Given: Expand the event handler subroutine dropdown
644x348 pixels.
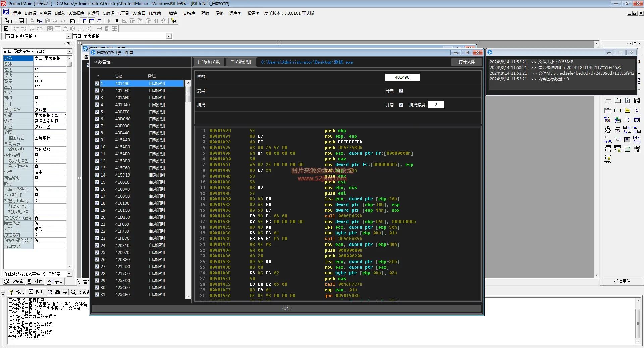Looking at the screenshot, I should point(69,274).
